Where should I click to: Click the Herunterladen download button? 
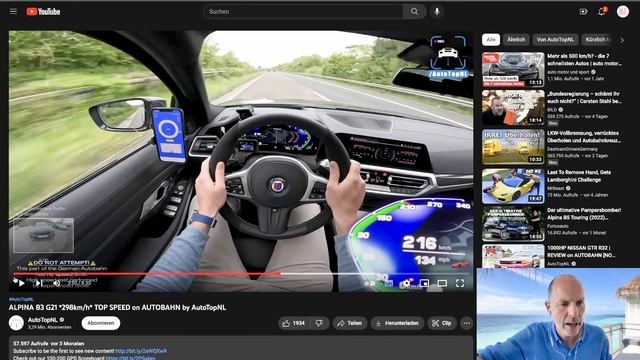pyautogui.click(x=397, y=323)
